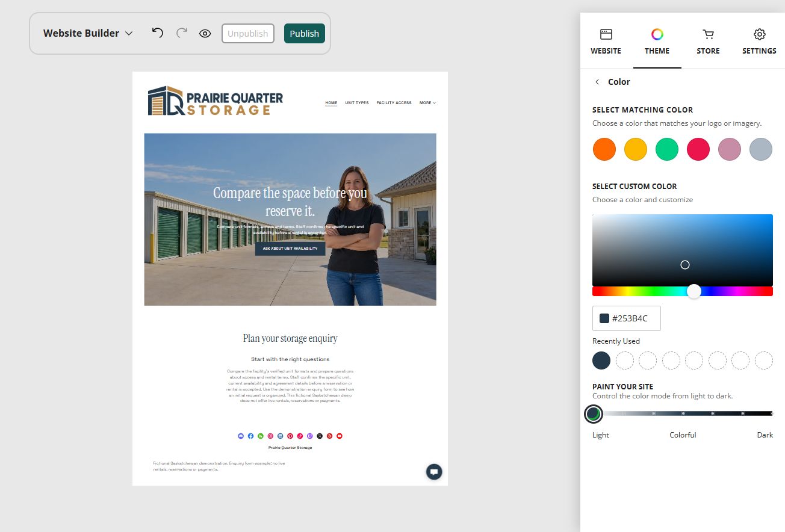Go back from the Color panel
Viewport: 785px width, 532px height.
(597, 82)
